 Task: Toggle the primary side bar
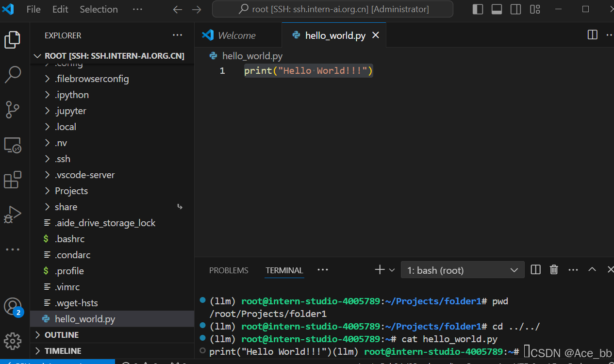coord(478,9)
